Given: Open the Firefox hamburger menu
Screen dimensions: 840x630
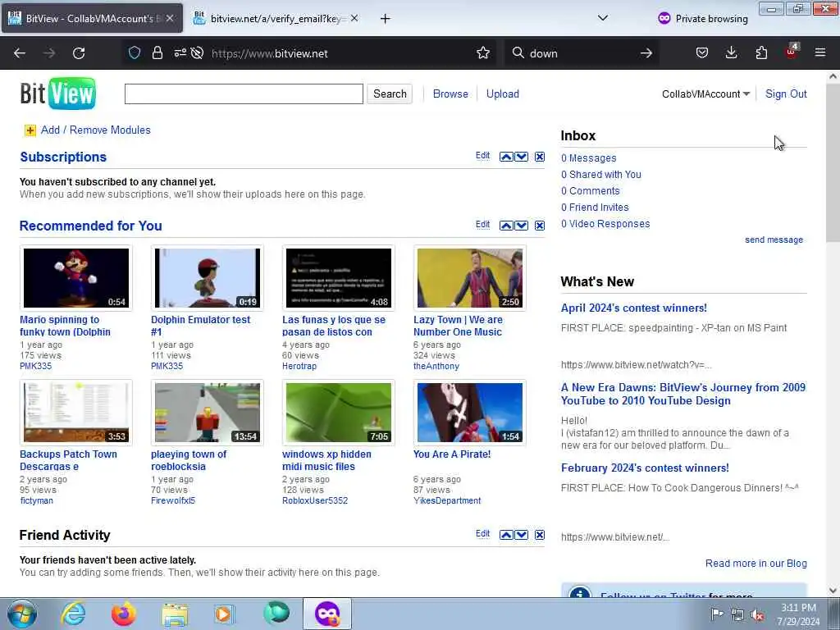Looking at the screenshot, I should [820, 53].
